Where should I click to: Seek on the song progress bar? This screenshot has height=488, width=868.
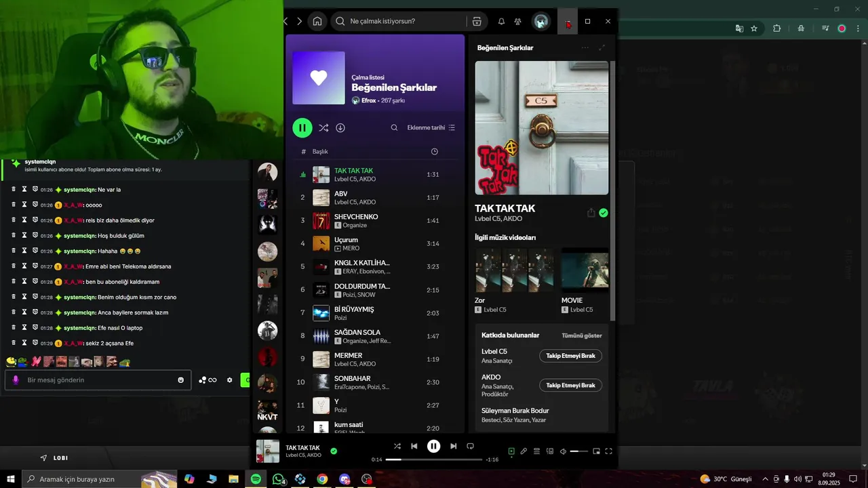pyautogui.click(x=434, y=460)
